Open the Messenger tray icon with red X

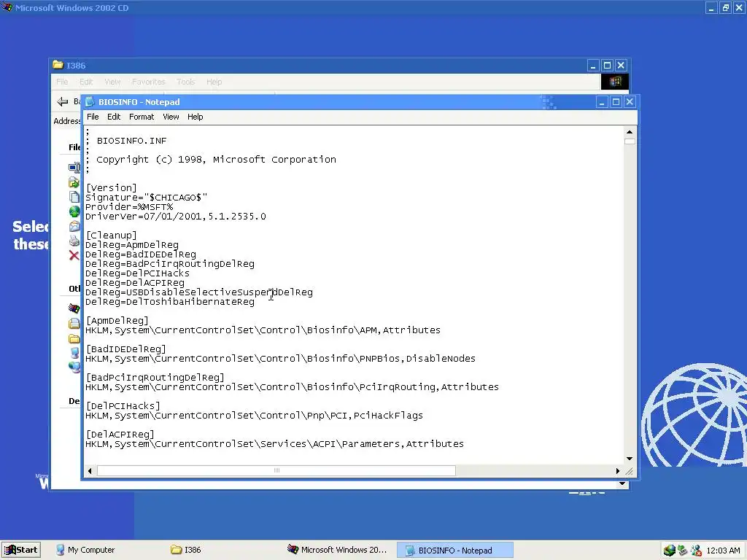click(696, 551)
